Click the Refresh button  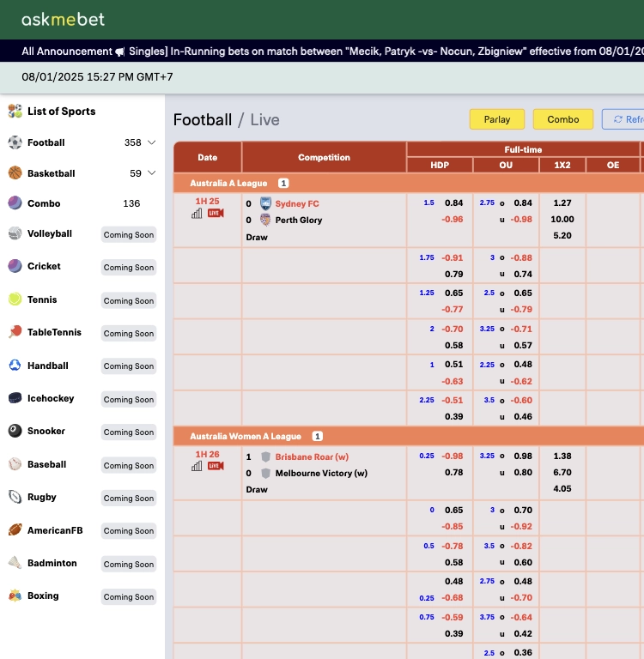coord(623,119)
